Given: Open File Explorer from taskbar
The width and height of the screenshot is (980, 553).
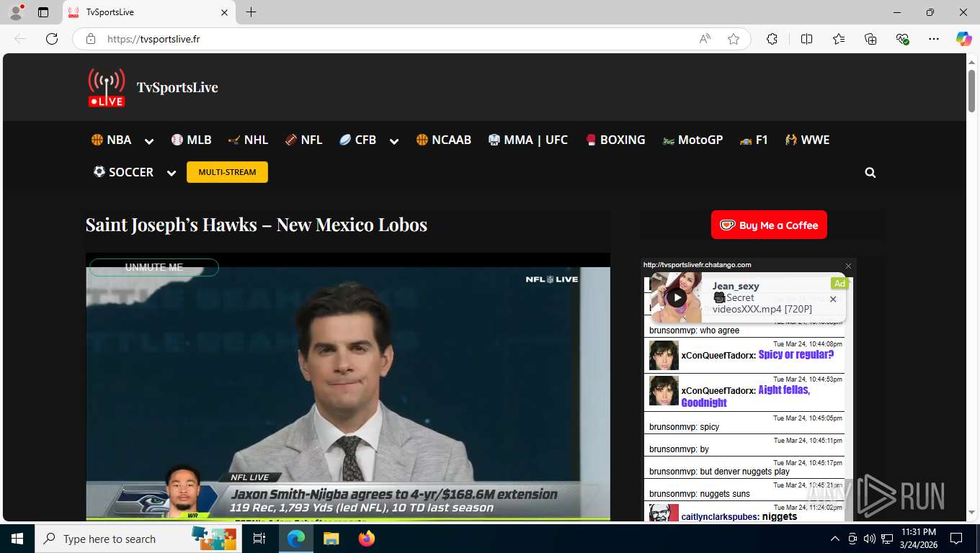Looking at the screenshot, I should 331,539.
